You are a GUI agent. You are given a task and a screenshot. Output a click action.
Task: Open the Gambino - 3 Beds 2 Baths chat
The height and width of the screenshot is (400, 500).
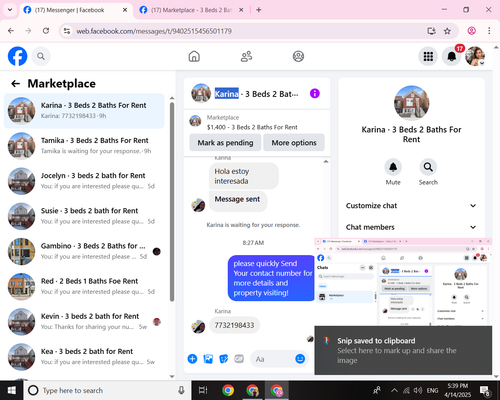click(84, 251)
